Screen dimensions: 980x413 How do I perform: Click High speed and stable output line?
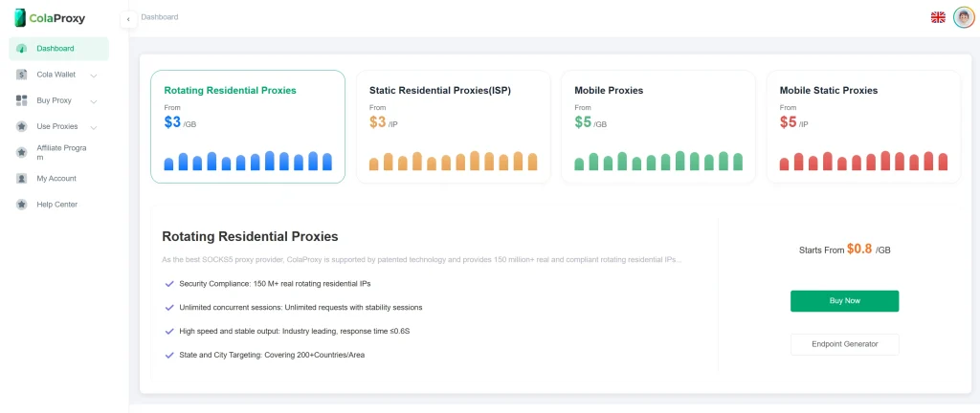pyautogui.click(x=295, y=332)
